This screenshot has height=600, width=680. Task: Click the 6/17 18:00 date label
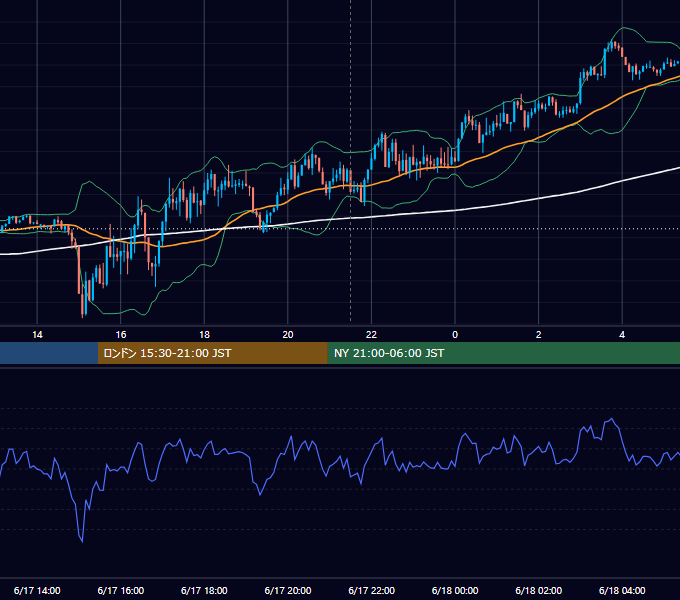coord(204,590)
